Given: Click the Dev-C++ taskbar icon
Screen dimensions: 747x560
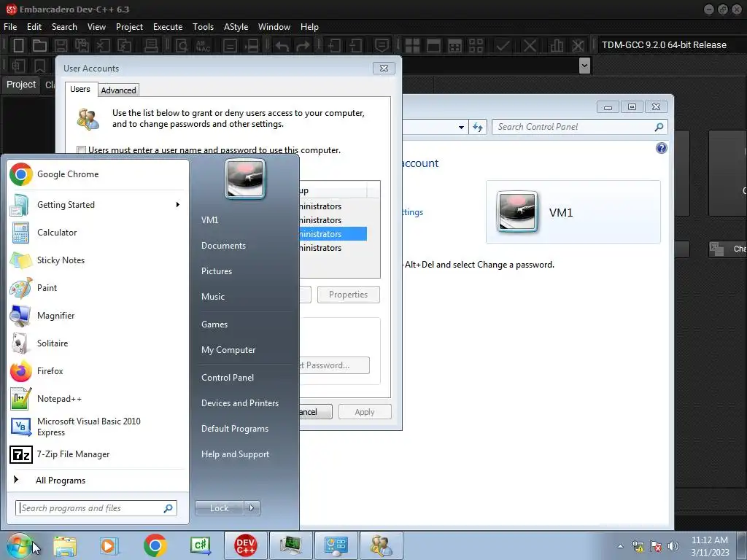Looking at the screenshot, I should [245, 545].
